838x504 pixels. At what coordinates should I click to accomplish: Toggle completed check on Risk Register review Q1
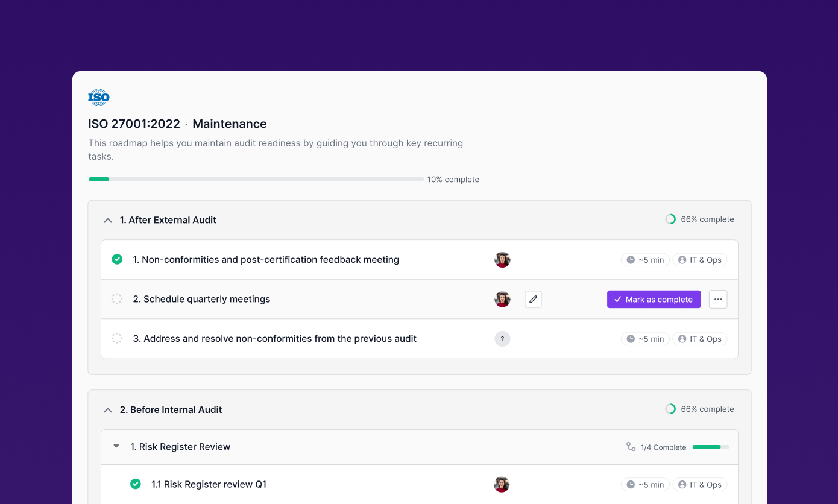(x=136, y=484)
